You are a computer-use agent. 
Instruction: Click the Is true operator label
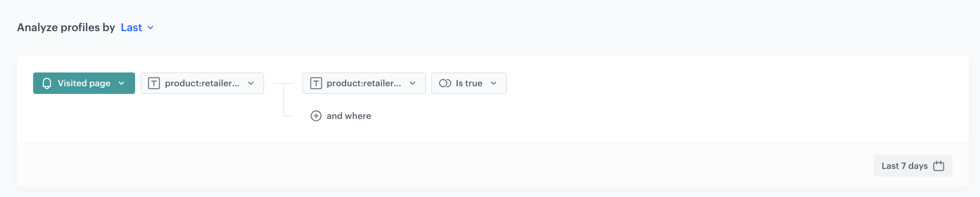click(469, 83)
